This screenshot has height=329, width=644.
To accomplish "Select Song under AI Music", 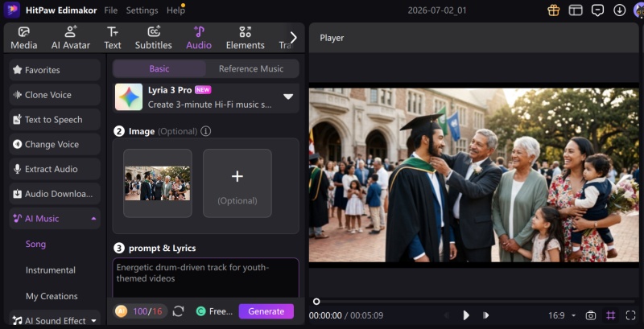I will click(35, 244).
